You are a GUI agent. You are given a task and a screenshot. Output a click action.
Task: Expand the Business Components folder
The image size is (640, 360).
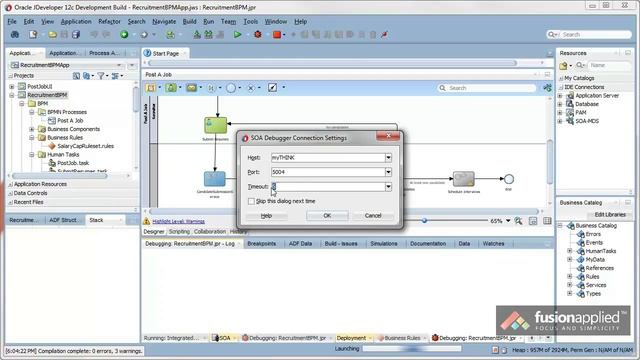tap(32, 129)
